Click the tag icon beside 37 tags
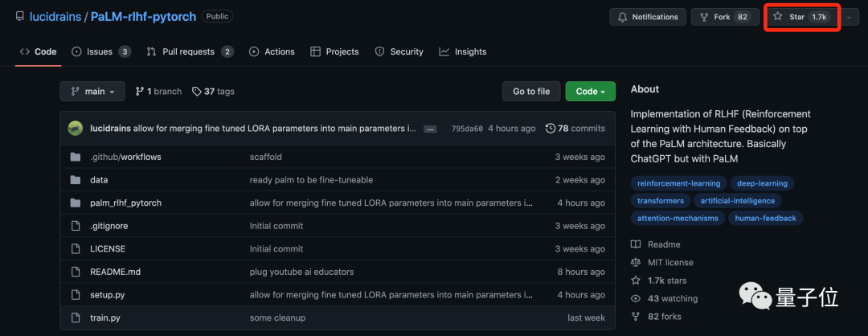This screenshot has height=336, width=868. 196,92
